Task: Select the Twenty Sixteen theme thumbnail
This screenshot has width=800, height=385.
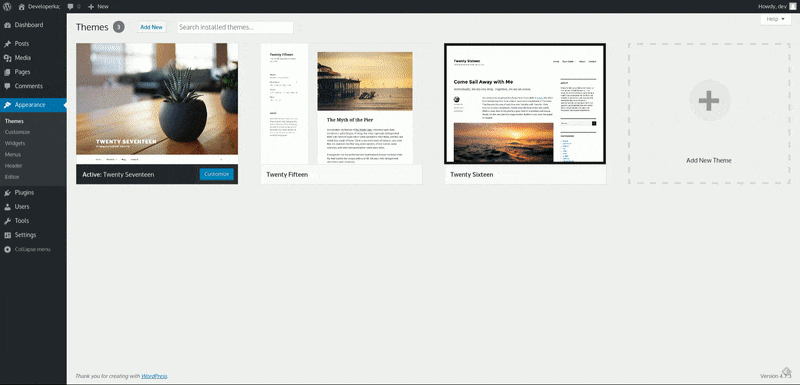Action: pyautogui.click(x=525, y=104)
